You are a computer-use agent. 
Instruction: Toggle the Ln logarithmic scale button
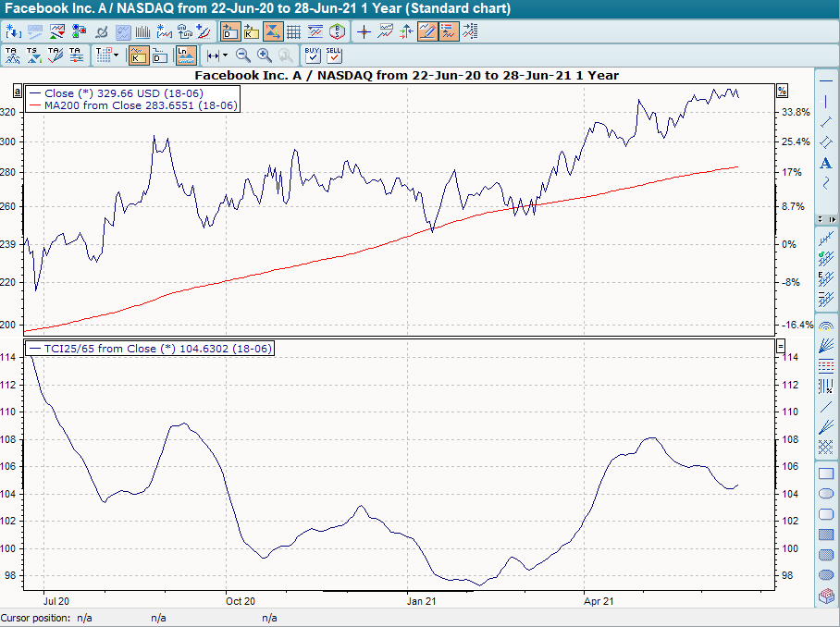pos(187,55)
